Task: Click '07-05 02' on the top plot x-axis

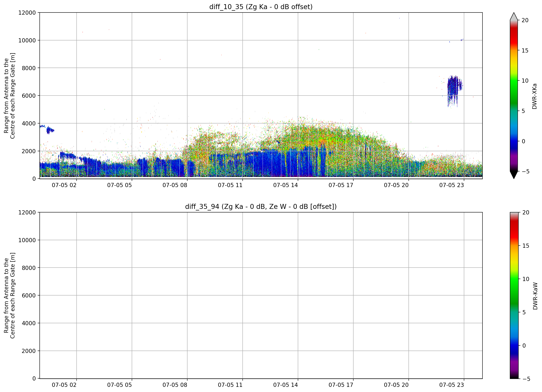Action: [64, 185]
